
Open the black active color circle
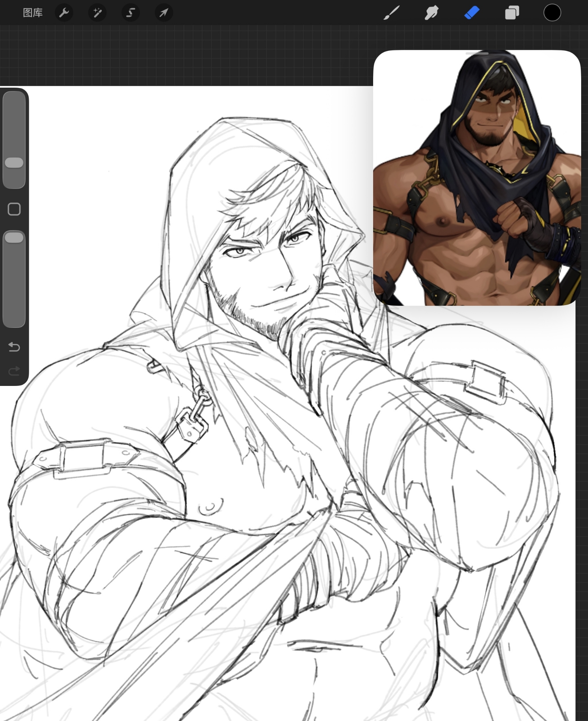(552, 13)
